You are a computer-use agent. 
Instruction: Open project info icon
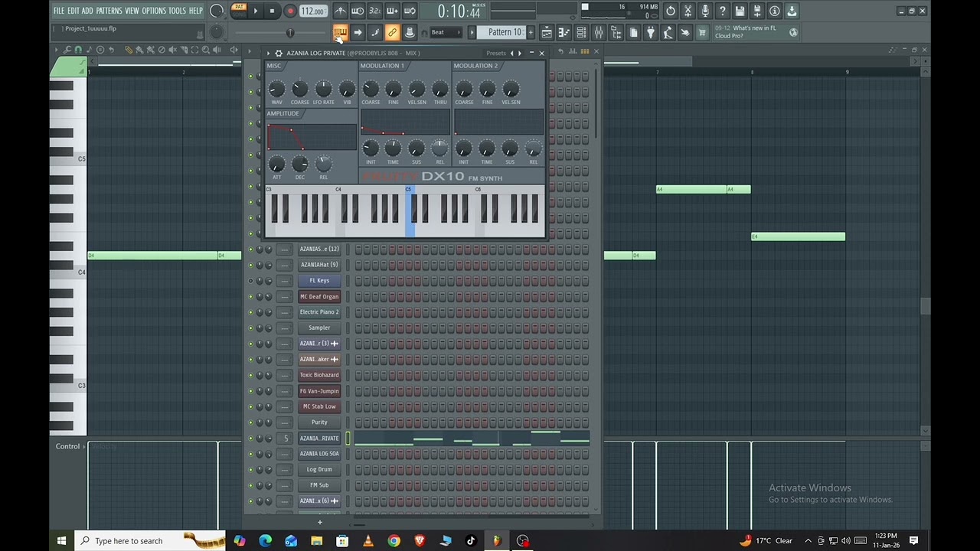tap(774, 11)
